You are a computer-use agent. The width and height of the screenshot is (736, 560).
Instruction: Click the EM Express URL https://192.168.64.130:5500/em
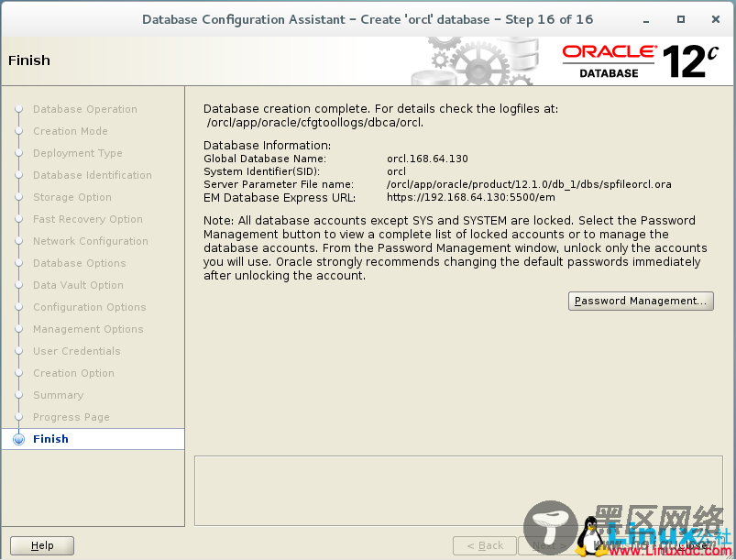[471, 197]
